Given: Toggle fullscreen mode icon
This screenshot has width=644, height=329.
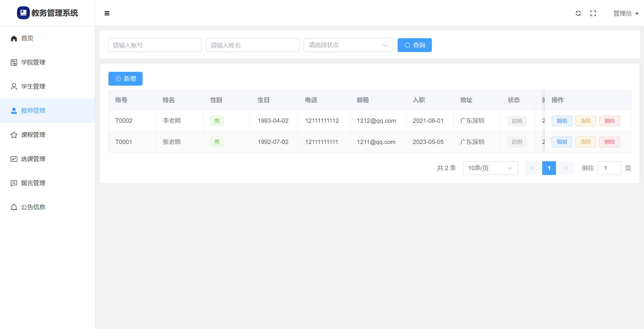Looking at the screenshot, I should 593,13.
